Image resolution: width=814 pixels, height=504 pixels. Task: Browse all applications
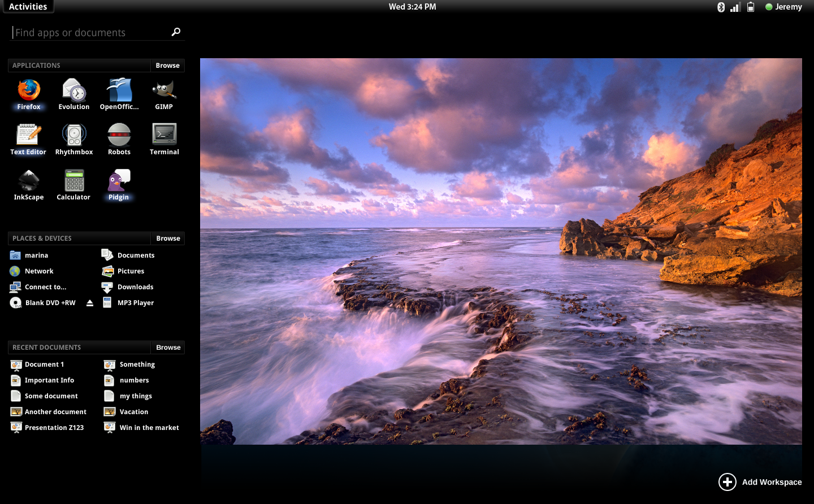click(167, 65)
